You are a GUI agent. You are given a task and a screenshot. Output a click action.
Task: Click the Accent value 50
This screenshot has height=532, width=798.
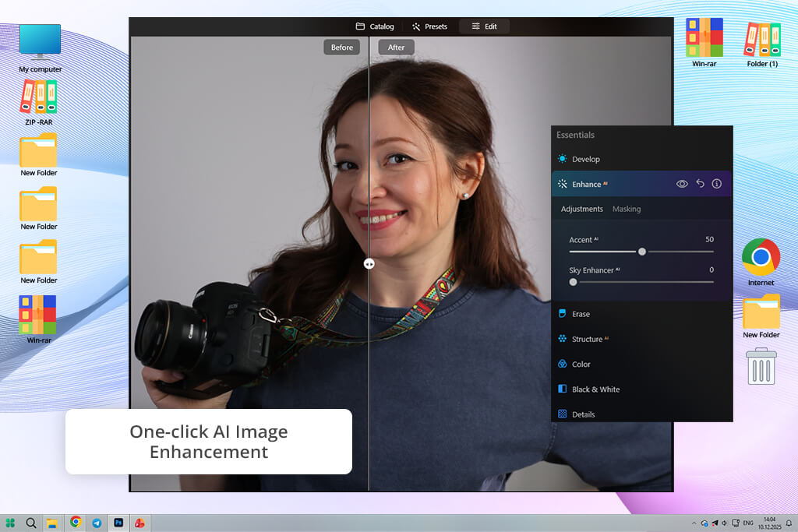[x=709, y=239]
